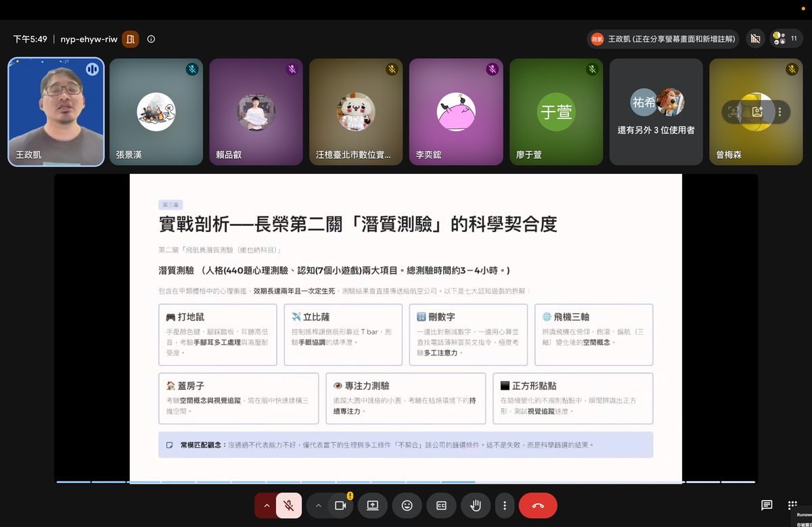The image size is (812, 527).
Task: Select 王政凱 video tile
Action: click(x=56, y=112)
